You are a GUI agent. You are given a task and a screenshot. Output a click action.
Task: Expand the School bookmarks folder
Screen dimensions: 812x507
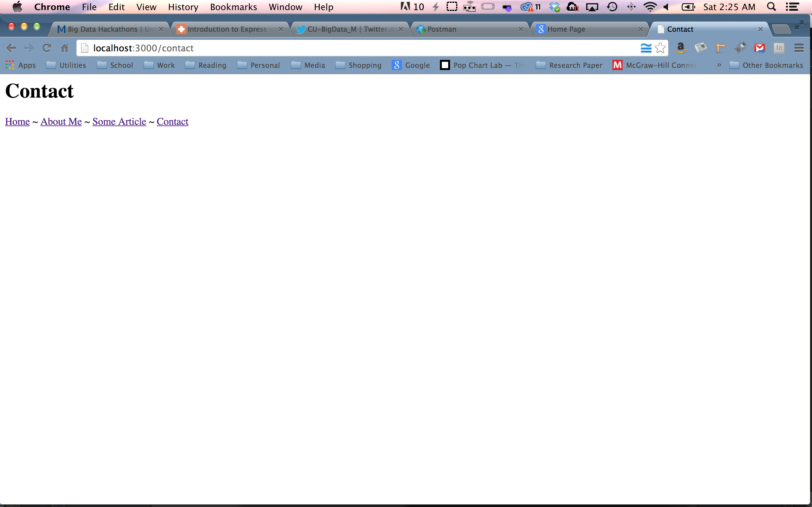[x=115, y=65]
